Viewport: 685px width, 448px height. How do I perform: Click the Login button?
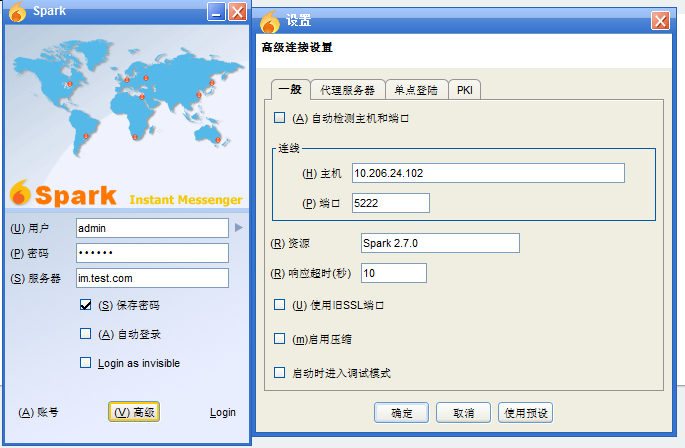click(222, 412)
